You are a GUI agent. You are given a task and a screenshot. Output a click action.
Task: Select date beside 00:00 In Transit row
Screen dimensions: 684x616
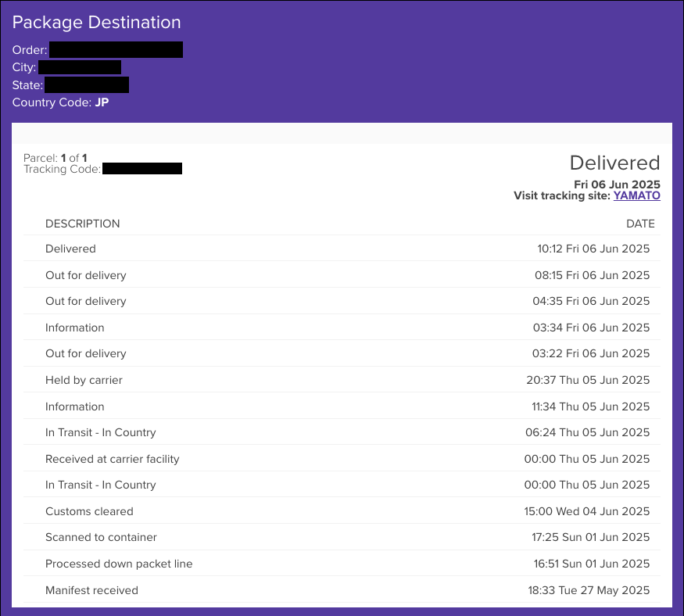587,485
